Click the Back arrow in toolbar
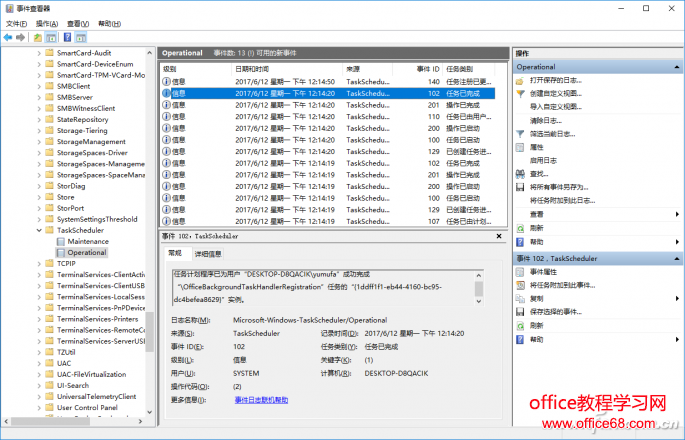This screenshot has height=440, width=685. pyautogui.click(x=8, y=37)
